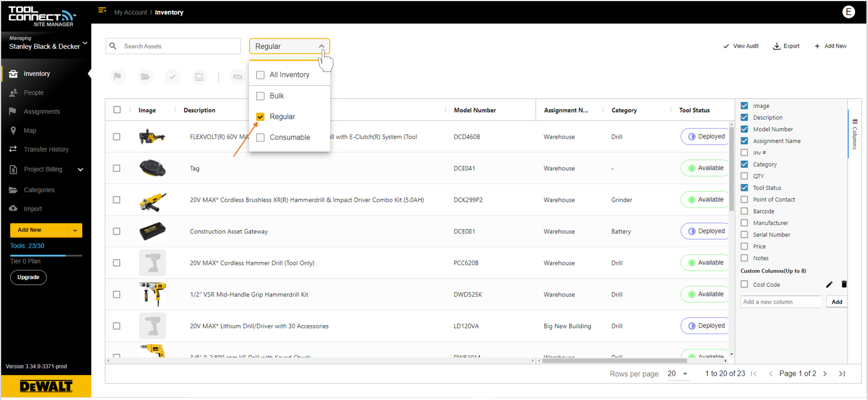Click the transfer arrows icon in action toolbar
868x400 pixels.
point(238,77)
